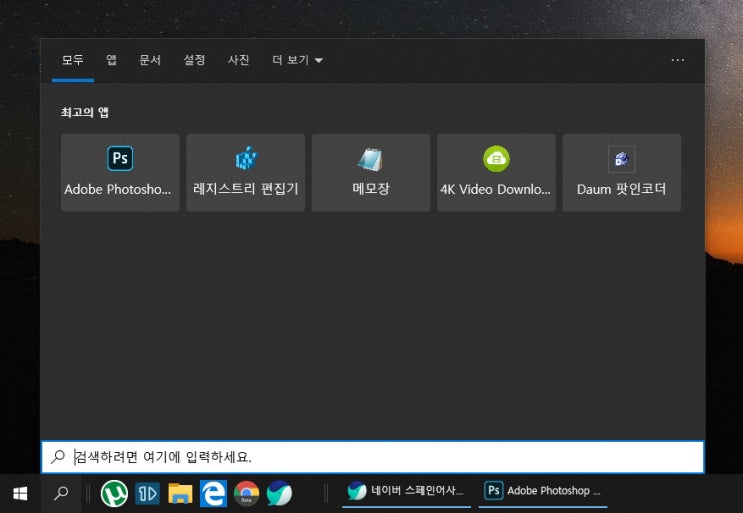Click the taskbar search magnifier button
This screenshot has height=513, width=743.
pyautogui.click(x=61, y=494)
